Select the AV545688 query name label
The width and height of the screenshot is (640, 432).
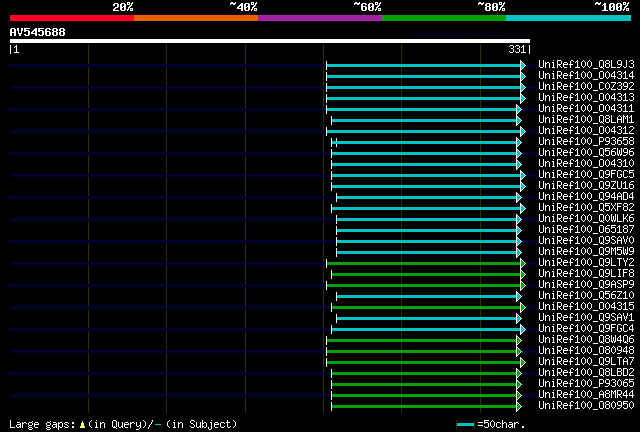38,32
